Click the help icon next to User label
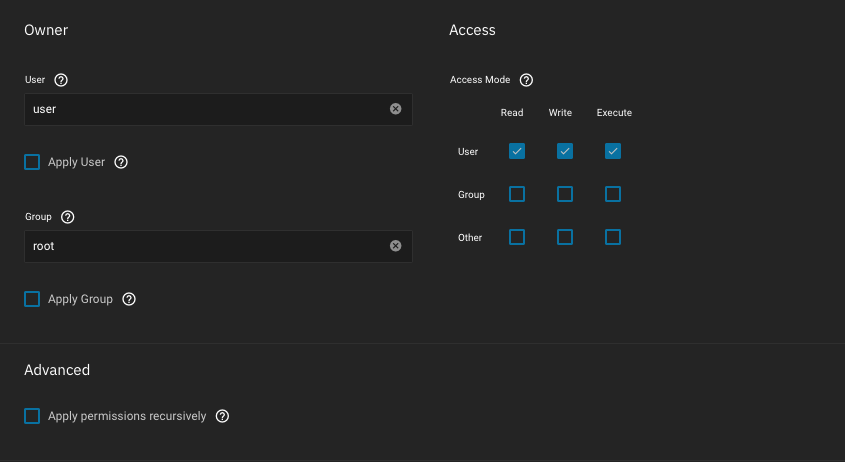Viewport: 845px width, 462px height. click(61, 80)
